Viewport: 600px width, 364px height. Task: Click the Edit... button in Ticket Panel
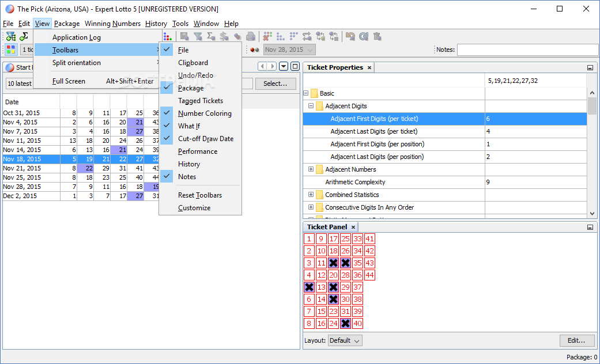[577, 340]
